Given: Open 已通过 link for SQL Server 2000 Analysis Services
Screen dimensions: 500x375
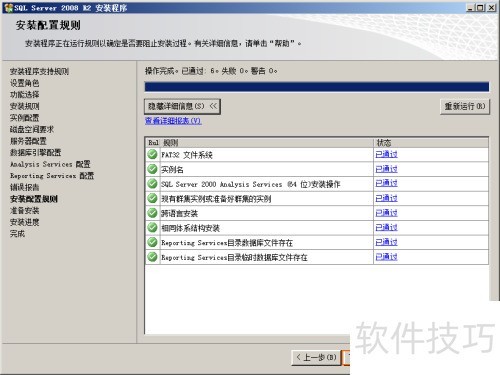Looking at the screenshot, I should click(386, 183).
